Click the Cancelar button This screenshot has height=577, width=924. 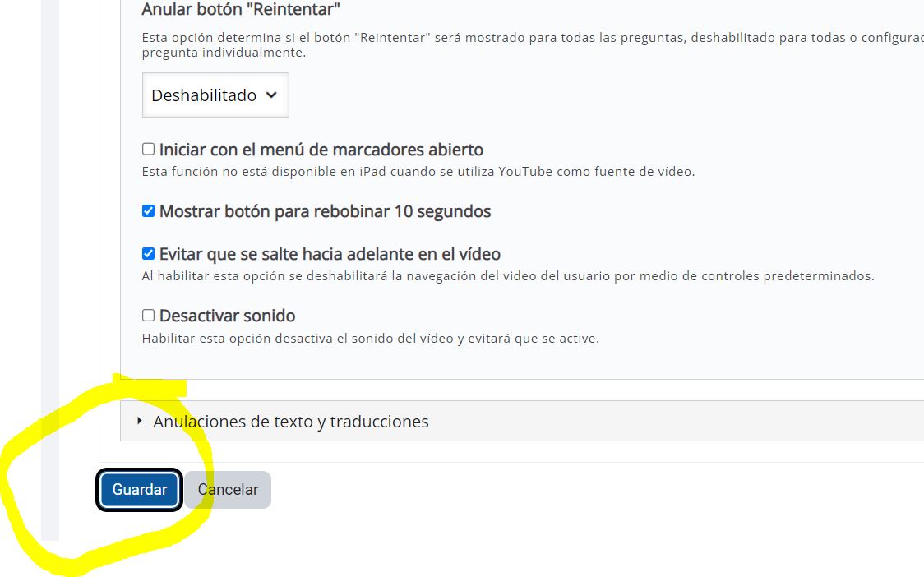[228, 490]
